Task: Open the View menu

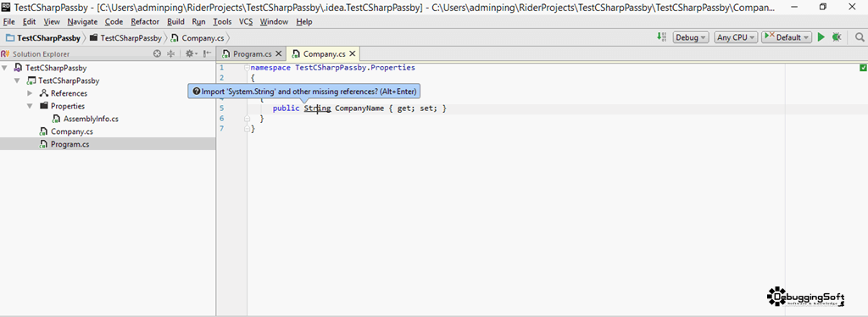Action: (x=52, y=21)
